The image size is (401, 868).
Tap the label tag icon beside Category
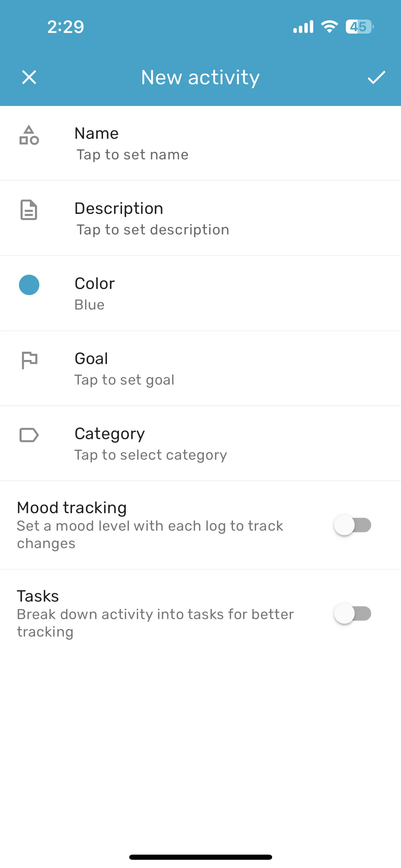29,435
